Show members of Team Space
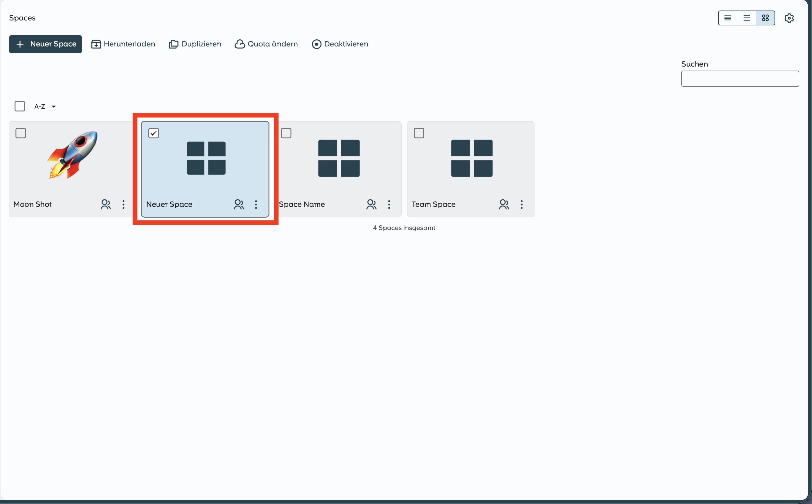Viewport: 812px width, 504px height. tap(504, 204)
